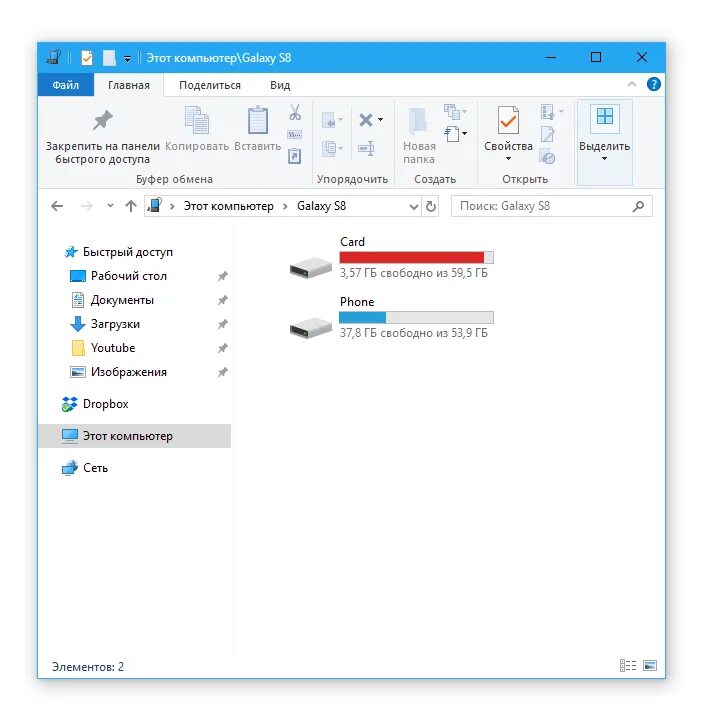Open the address bar history dropdown

pos(414,207)
